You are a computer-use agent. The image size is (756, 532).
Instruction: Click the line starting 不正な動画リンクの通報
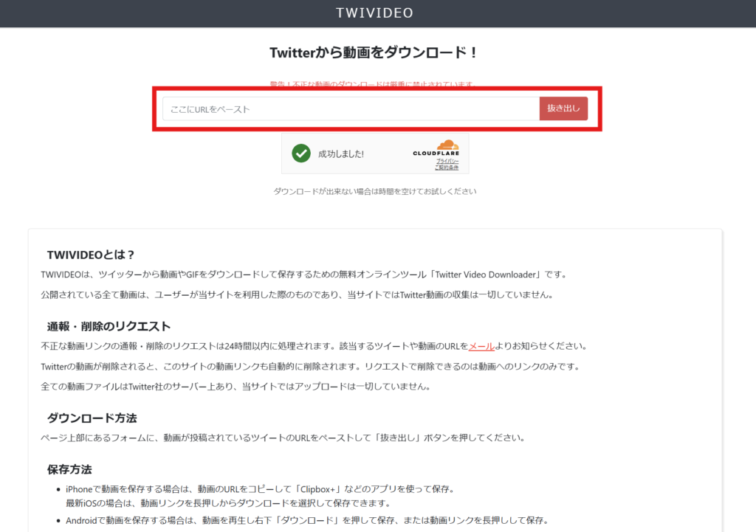[315, 346]
